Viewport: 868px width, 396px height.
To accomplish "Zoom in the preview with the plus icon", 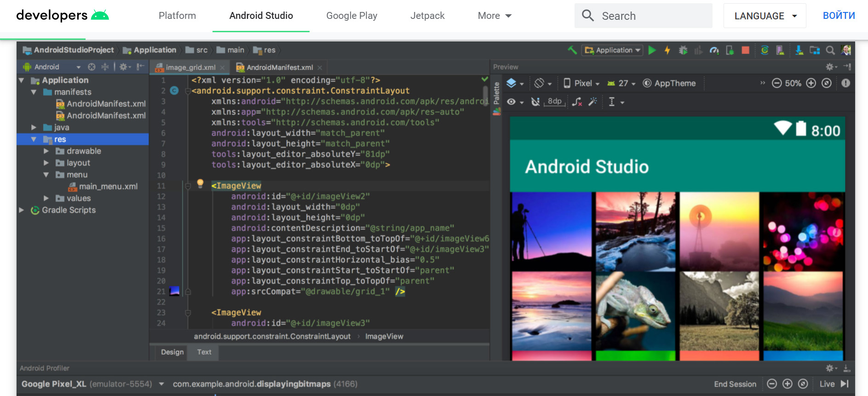I will (x=811, y=83).
